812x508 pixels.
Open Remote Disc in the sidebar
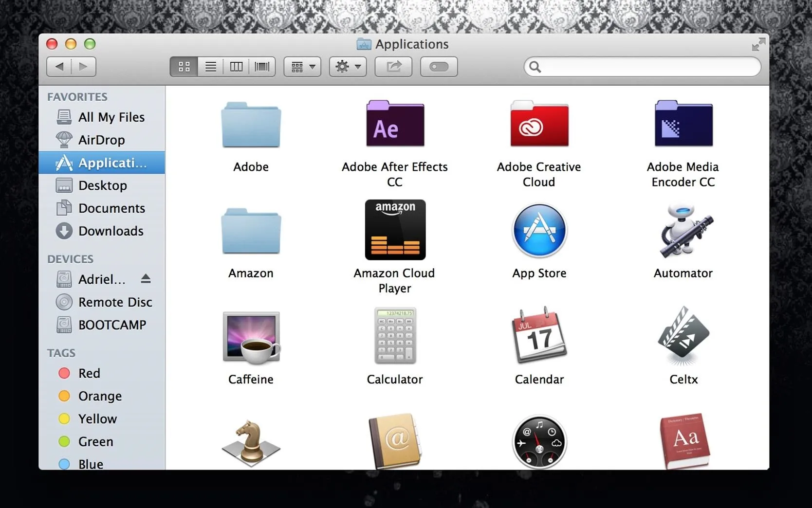(x=102, y=302)
